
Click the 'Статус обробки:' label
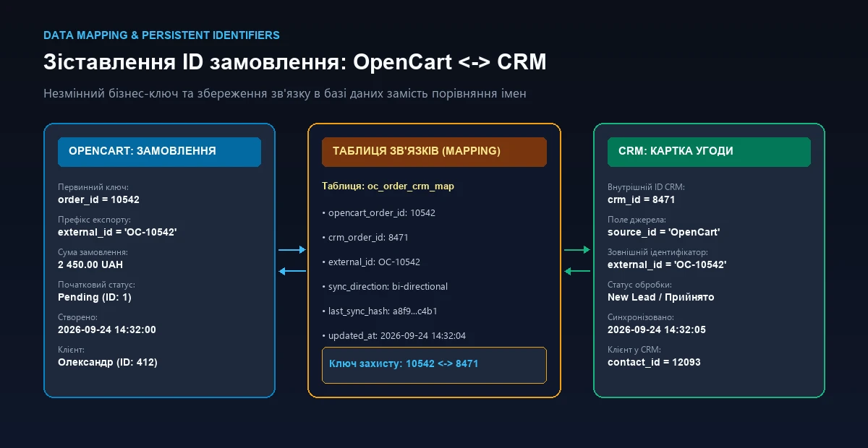coord(639,285)
